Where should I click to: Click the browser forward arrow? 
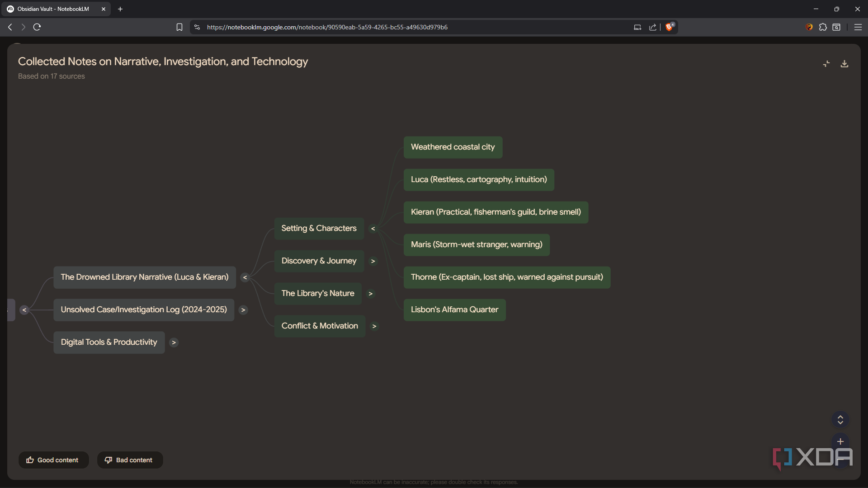pyautogui.click(x=23, y=27)
